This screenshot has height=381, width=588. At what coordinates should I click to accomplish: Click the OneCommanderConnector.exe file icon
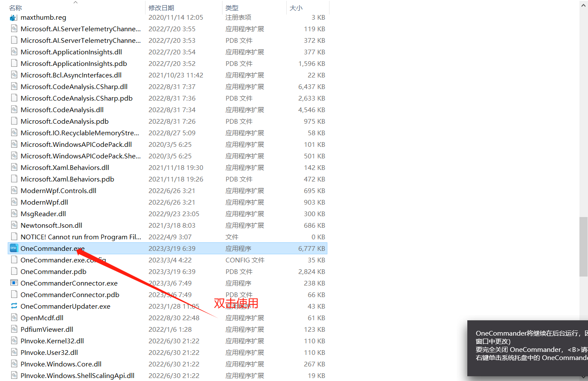14,283
